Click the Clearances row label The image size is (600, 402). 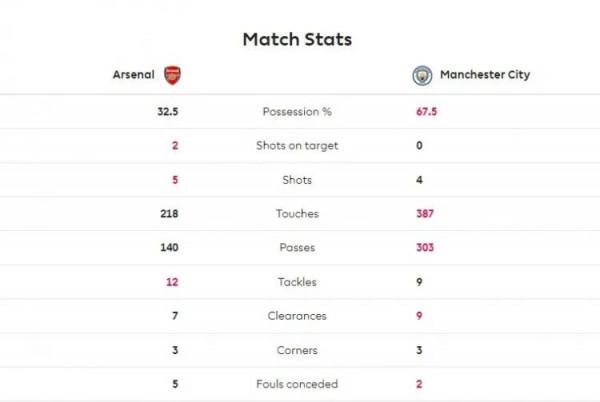tap(297, 316)
